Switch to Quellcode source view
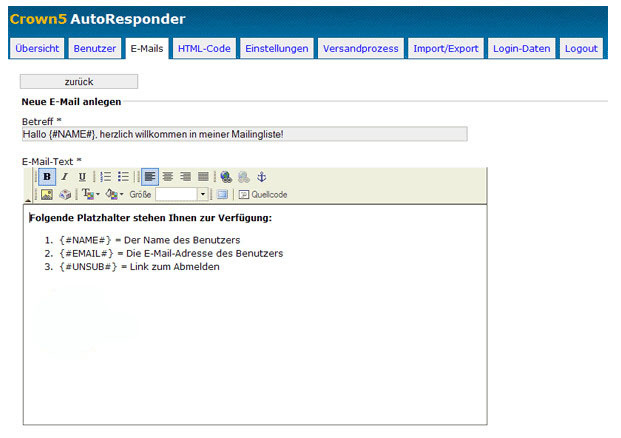Viewport: 621px width, 438px height. 263,194
